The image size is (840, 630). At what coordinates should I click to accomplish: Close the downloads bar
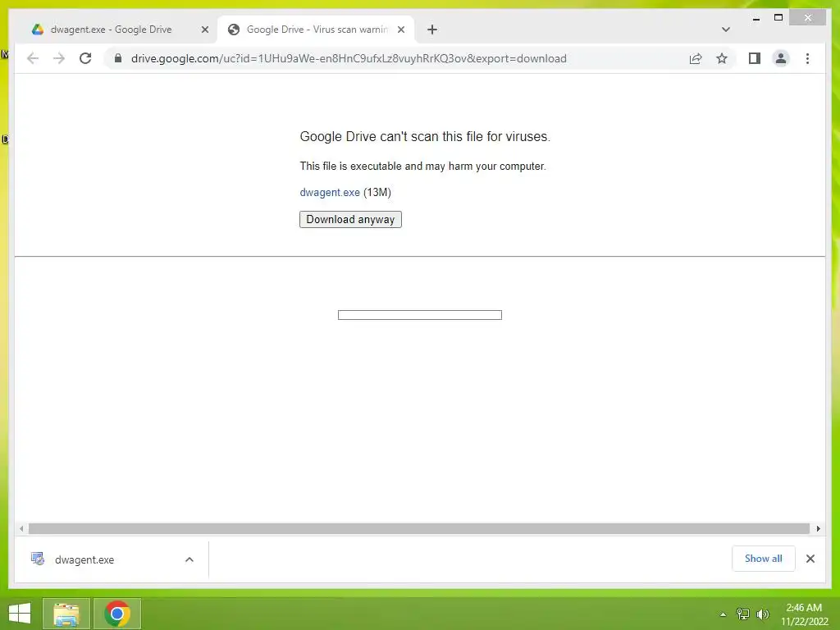tap(810, 559)
